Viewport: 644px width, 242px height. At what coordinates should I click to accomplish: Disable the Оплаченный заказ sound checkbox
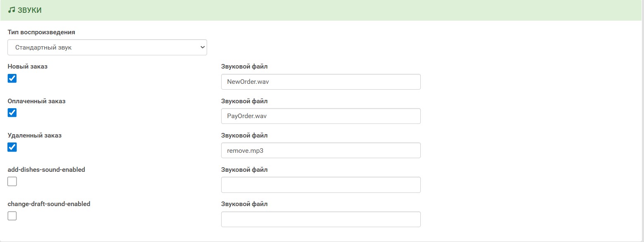[x=12, y=113]
